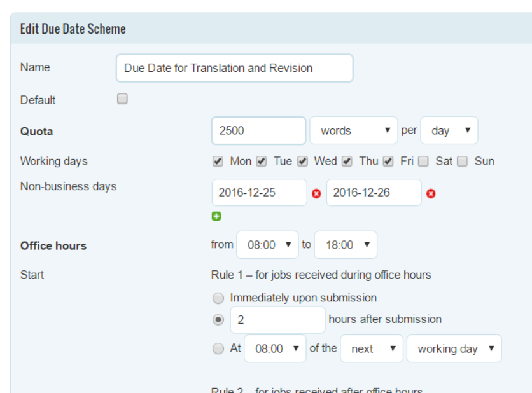Uncheck the Wed working day

[x=302, y=162]
